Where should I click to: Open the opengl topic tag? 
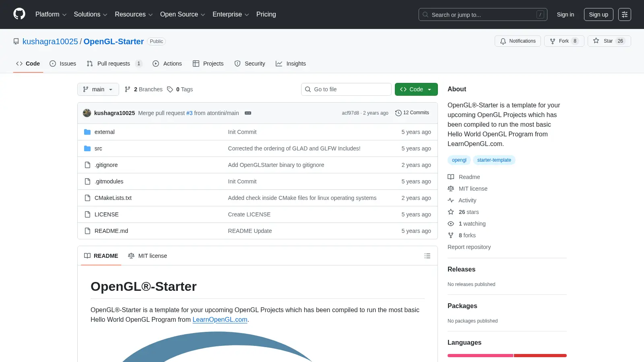pos(459,160)
